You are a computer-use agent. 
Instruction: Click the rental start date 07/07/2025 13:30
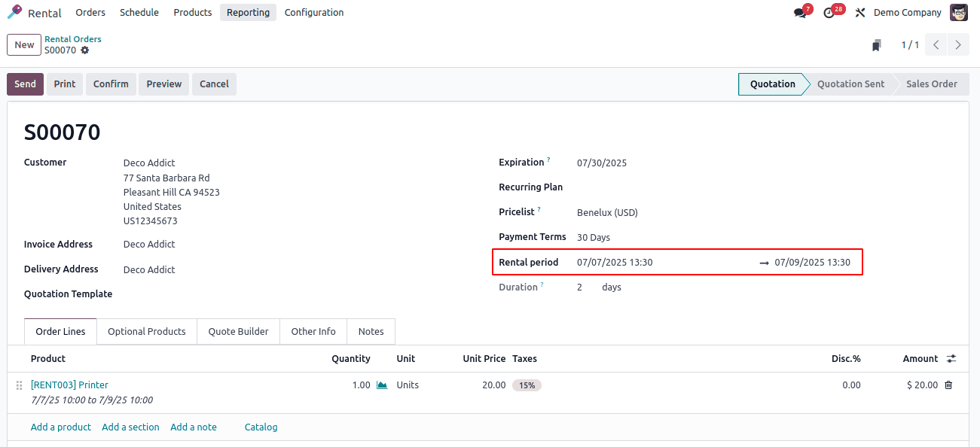tap(615, 263)
